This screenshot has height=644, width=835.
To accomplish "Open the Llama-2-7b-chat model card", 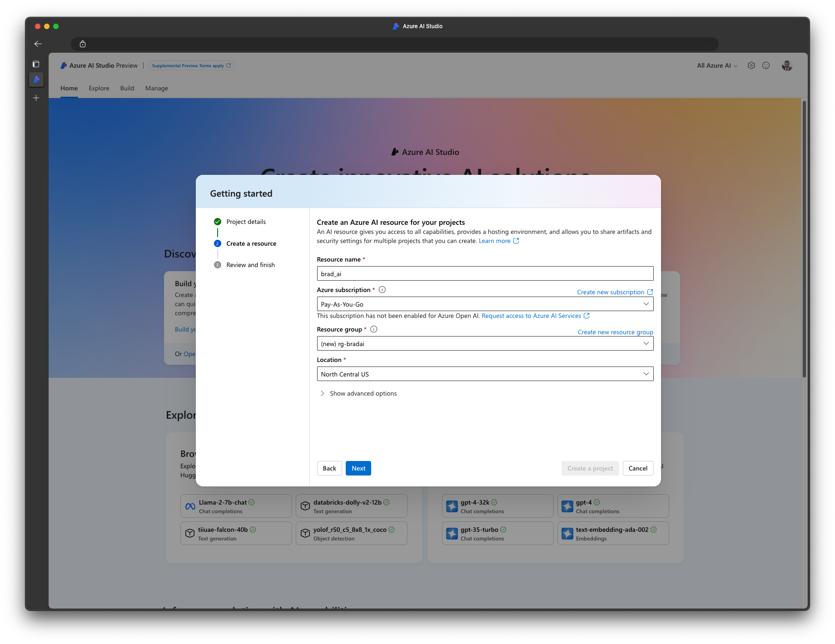I will (x=236, y=506).
